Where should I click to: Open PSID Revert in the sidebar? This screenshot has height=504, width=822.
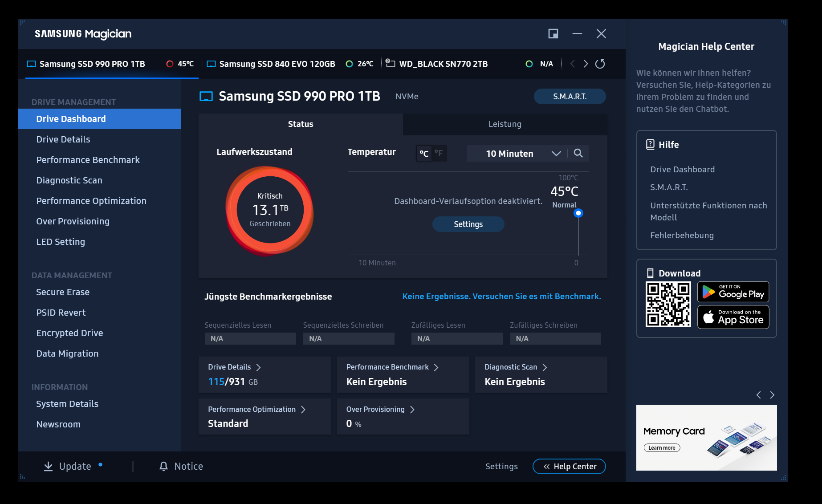pos(99,313)
